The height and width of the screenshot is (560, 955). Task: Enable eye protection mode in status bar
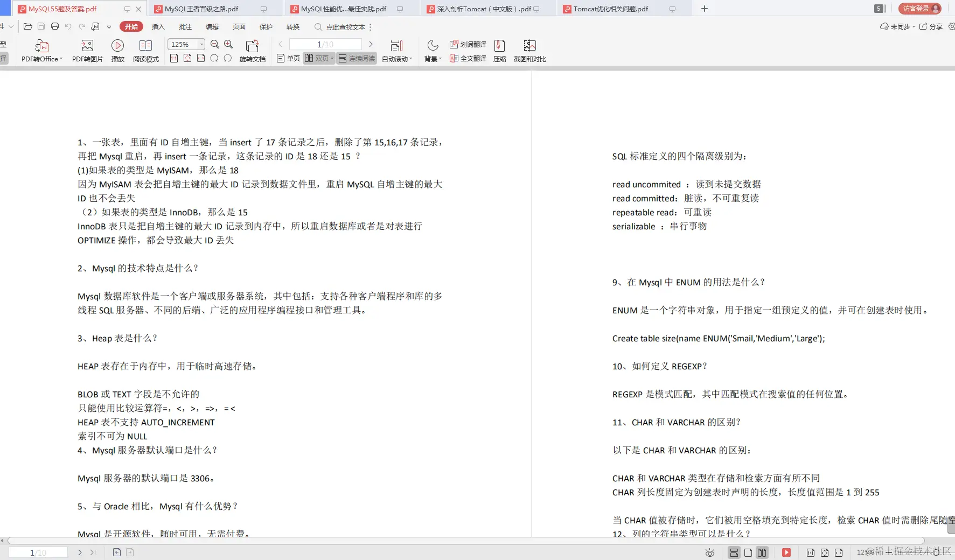(709, 552)
